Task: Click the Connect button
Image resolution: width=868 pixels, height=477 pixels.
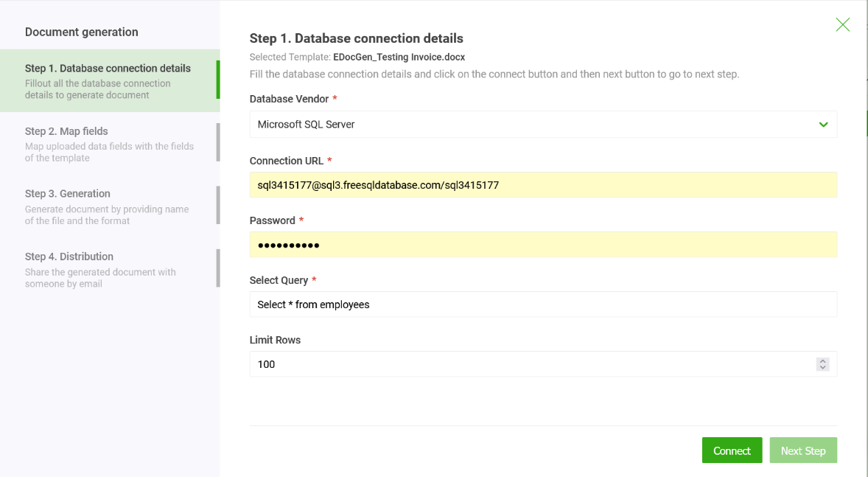Action: coord(732,450)
